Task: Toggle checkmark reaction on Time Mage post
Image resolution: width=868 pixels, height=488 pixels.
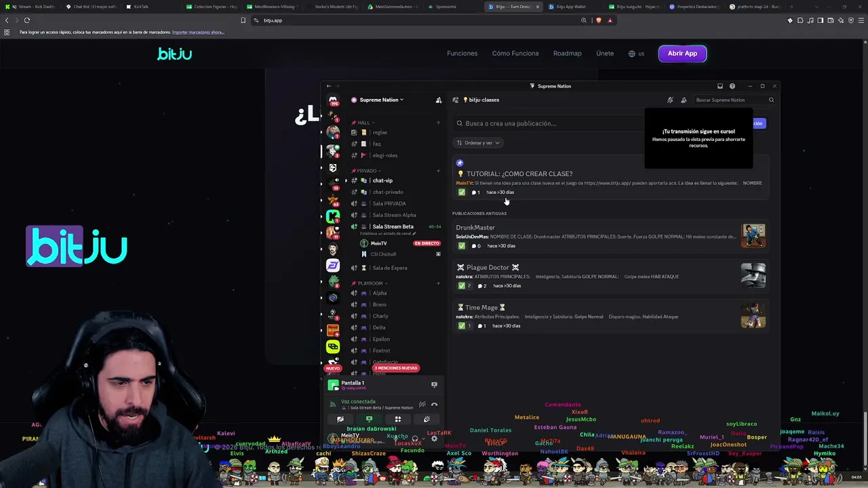Action: pos(465,326)
